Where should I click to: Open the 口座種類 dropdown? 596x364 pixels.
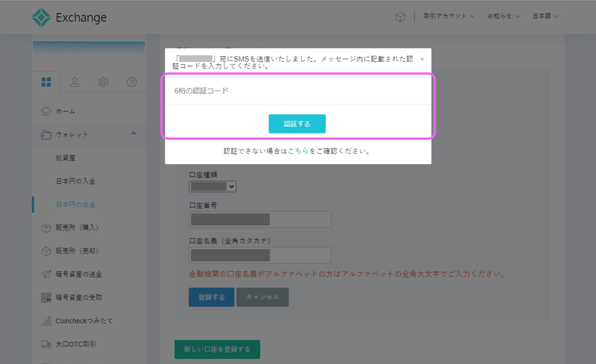tap(212, 186)
